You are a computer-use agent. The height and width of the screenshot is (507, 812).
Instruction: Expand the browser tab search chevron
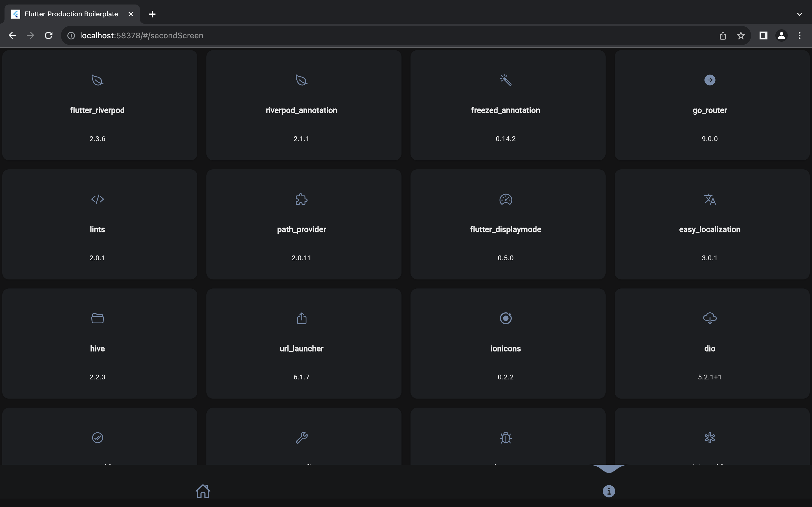[799, 14]
